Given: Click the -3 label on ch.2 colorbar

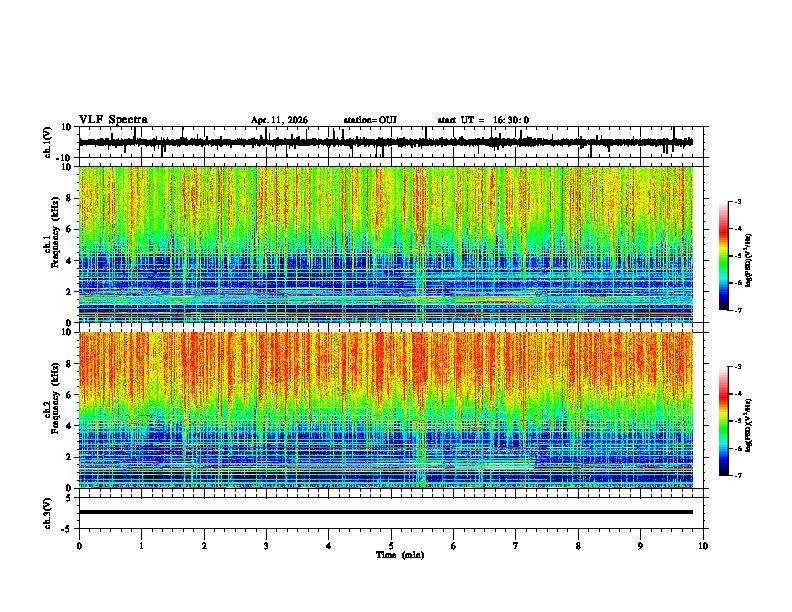Looking at the screenshot, I should pos(738,367).
